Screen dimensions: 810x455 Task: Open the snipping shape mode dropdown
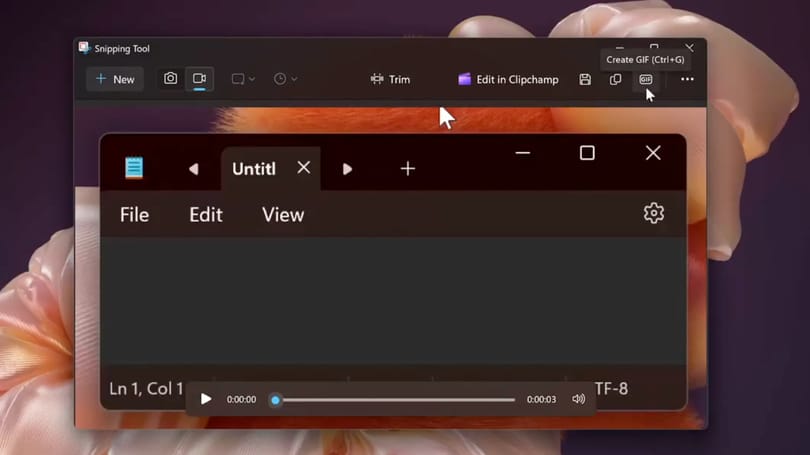(243, 79)
